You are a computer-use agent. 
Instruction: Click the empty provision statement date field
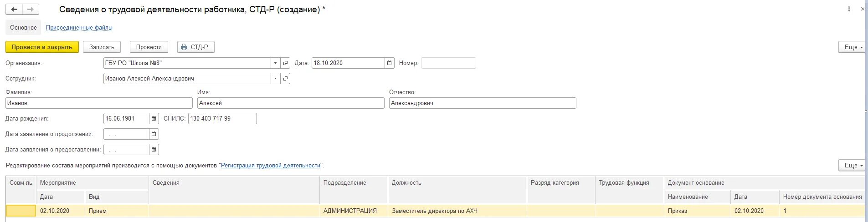click(126, 150)
